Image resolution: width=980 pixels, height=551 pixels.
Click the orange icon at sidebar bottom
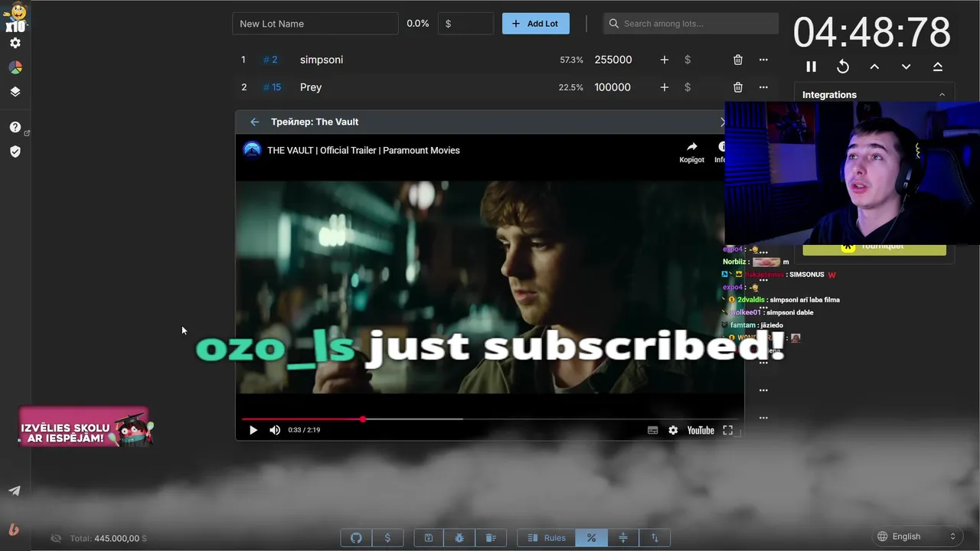14,530
